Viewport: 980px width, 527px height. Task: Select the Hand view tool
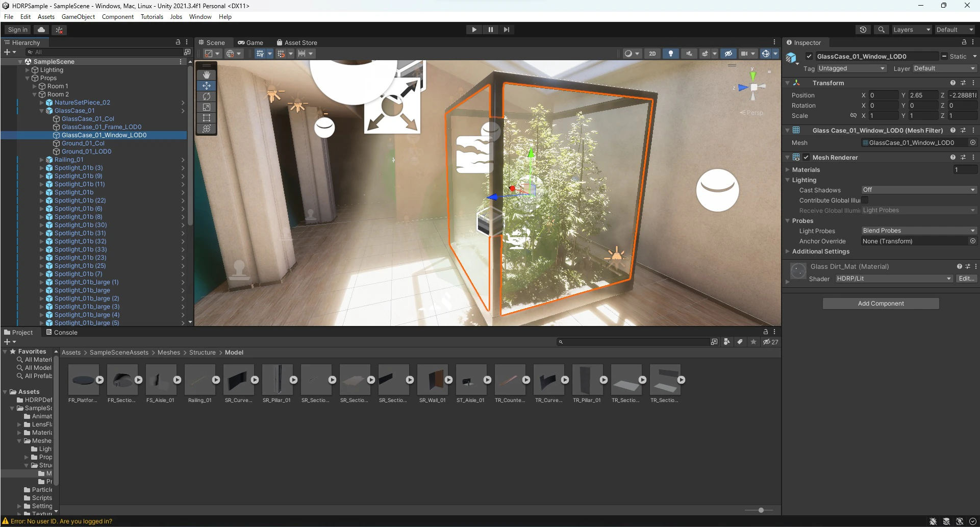(x=207, y=74)
